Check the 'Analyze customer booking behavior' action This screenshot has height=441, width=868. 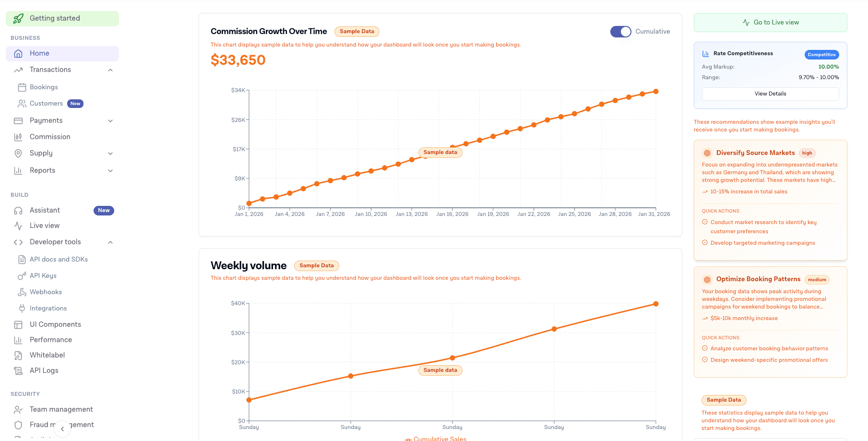[705, 348]
